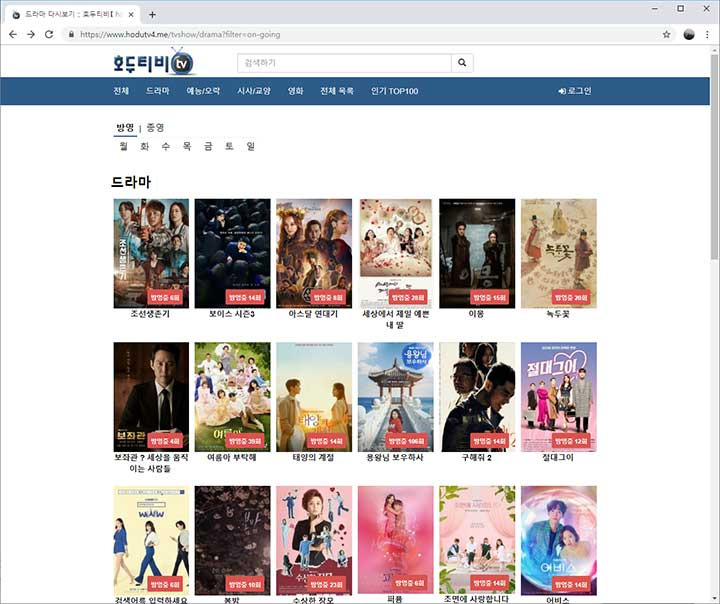Viewport: 720px width, 604px height.
Task: Click the page vertical scrollbar thumb
Action: coord(714,156)
